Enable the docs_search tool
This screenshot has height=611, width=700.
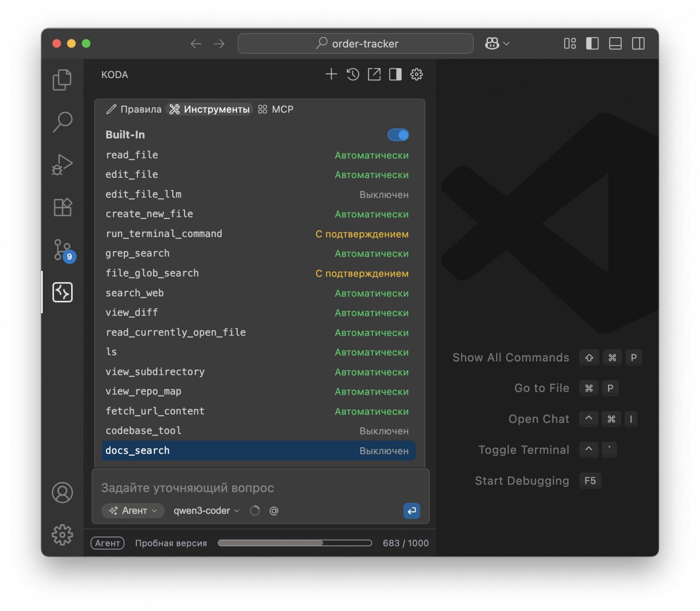coord(384,451)
